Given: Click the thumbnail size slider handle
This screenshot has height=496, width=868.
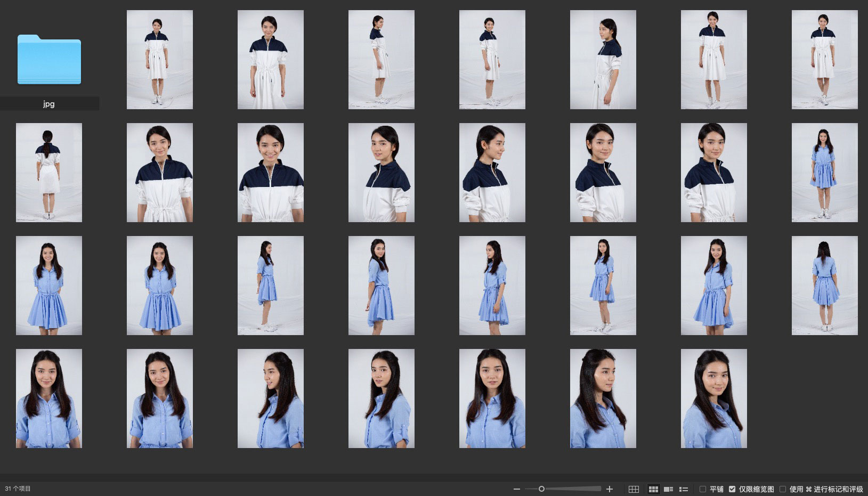Looking at the screenshot, I should click(541, 489).
